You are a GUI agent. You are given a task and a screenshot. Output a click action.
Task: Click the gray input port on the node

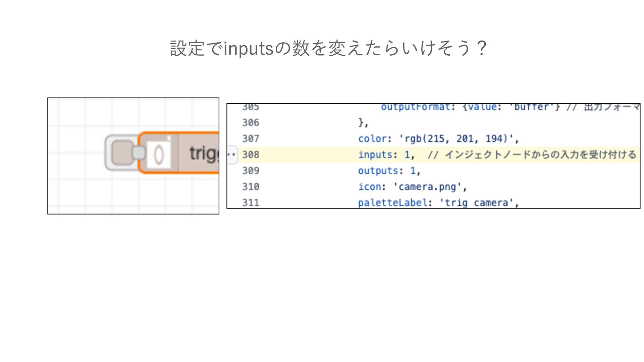click(x=139, y=153)
